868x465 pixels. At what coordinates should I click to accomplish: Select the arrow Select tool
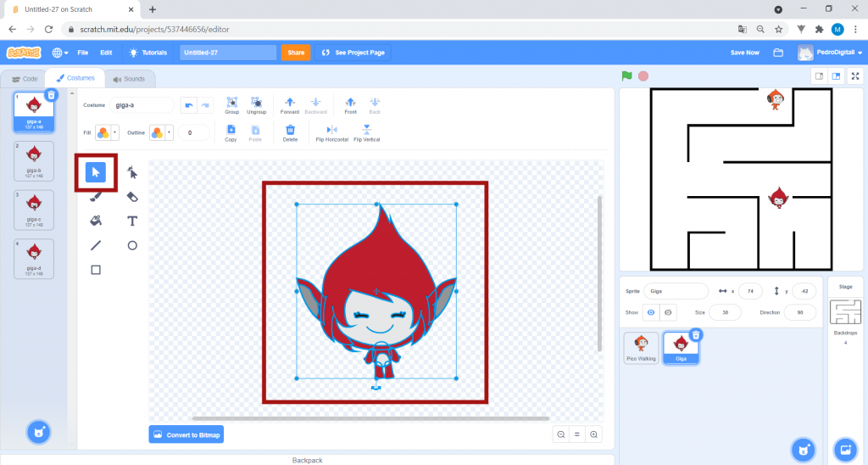[x=96, y=172]
